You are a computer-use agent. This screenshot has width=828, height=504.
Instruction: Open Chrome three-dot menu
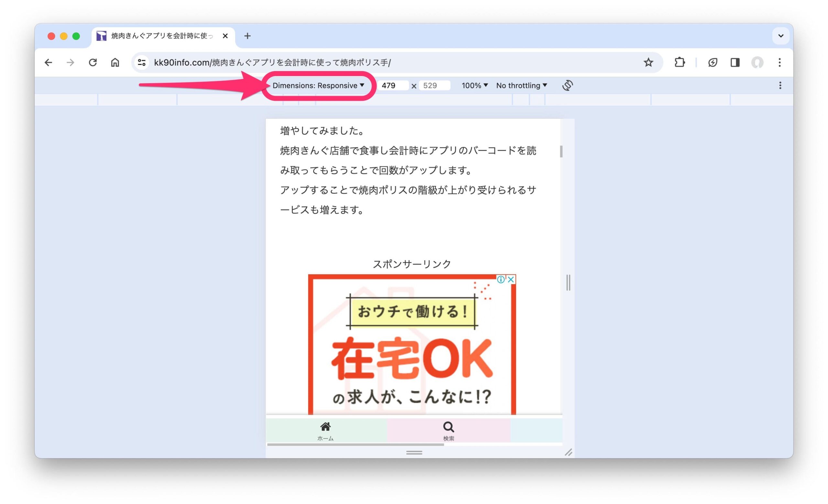(x=779, y=62)
